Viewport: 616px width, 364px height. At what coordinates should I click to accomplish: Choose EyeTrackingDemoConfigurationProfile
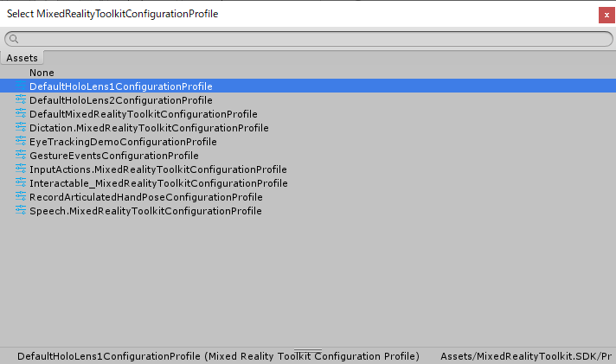tap(123, 142)
